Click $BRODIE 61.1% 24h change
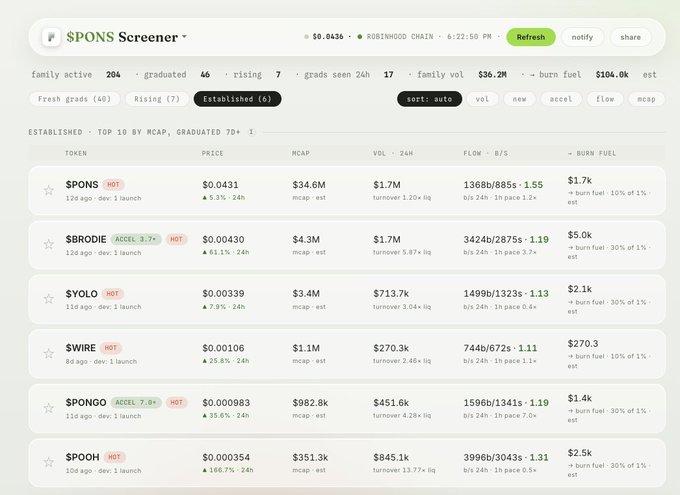 (x=226, y=252)
